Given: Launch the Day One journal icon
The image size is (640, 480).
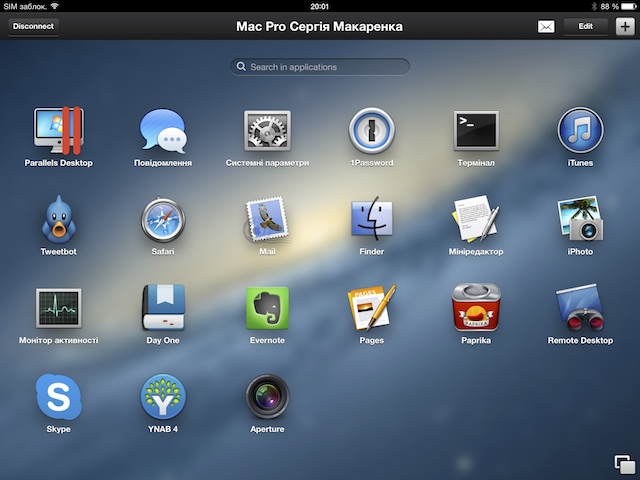Looking at the screenshot, I should (163, 307).
